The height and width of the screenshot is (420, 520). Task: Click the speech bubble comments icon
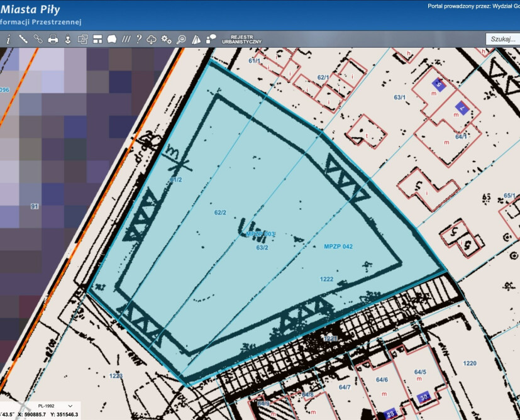point(211,39)
